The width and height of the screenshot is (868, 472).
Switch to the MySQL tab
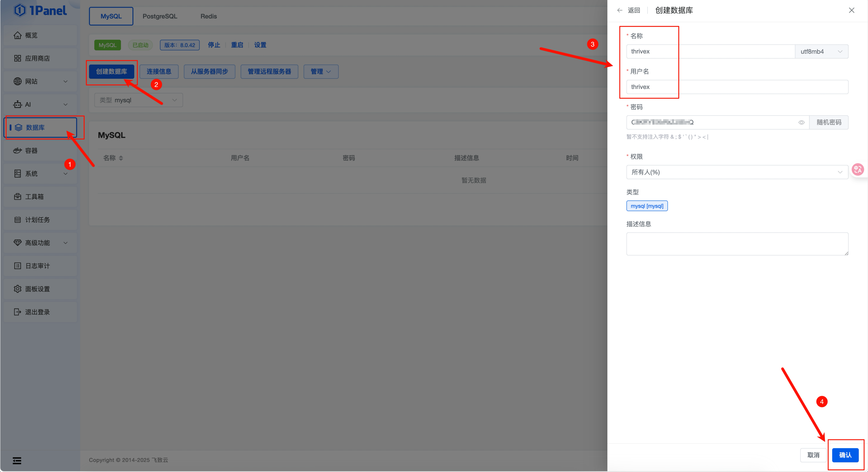point(111,16)
